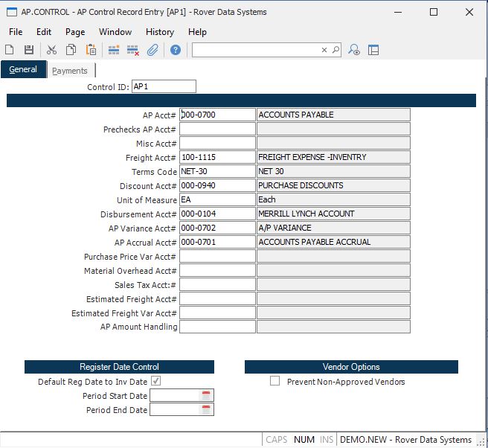Click the Paste clipboard icon
Viewport: 488px width, 448px height.
click(91, 50)
